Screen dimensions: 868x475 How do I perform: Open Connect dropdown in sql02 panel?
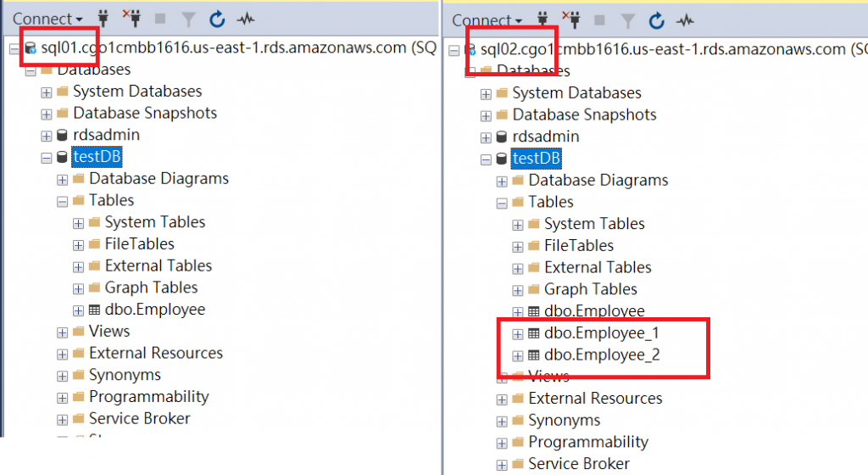(x=487, y=20)
